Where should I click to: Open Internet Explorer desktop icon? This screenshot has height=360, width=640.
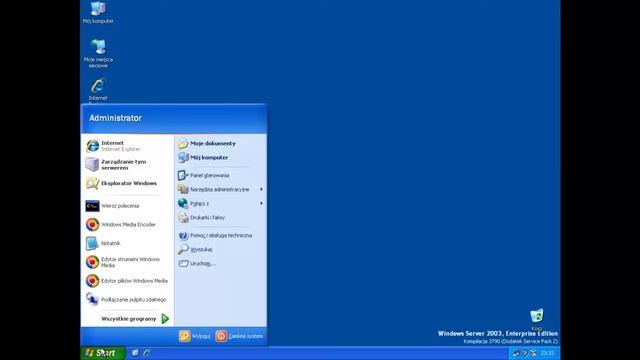point(98,90)
